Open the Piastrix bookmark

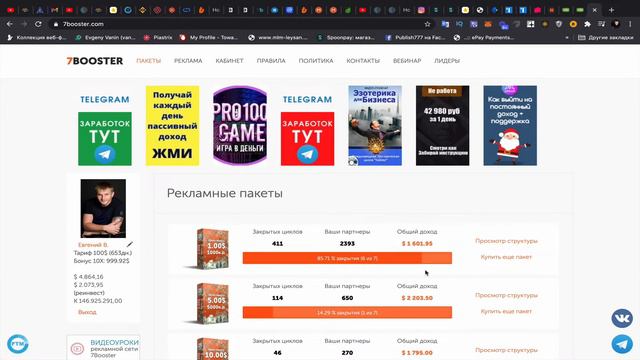pyautogui.click(x=158, y=37)
